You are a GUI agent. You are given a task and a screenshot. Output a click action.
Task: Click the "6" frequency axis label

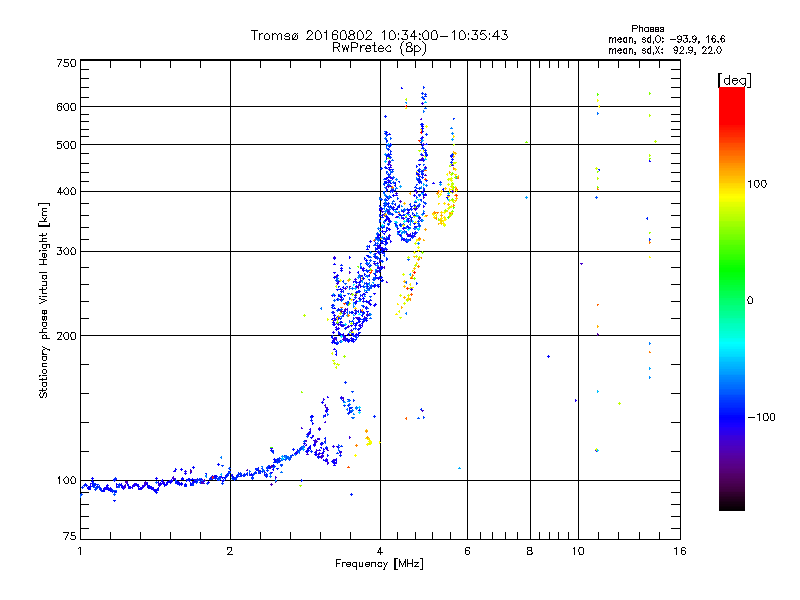tap(467, 551)
